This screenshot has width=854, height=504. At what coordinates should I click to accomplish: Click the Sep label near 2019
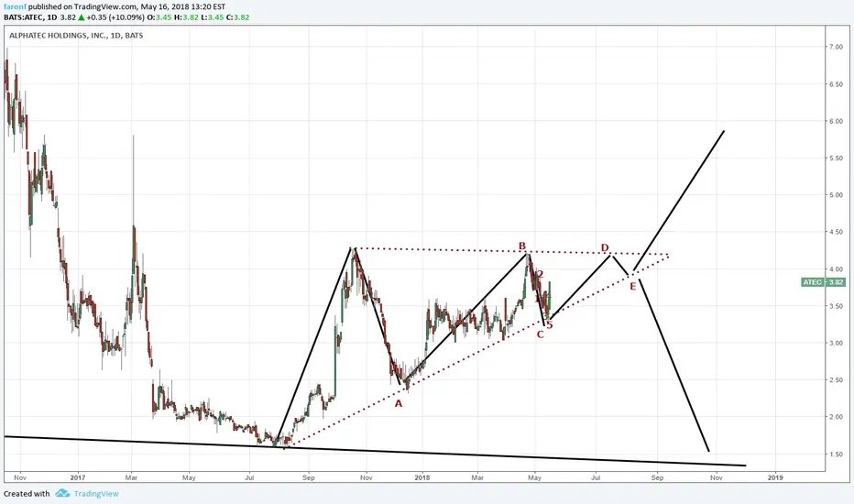[657, 477]
